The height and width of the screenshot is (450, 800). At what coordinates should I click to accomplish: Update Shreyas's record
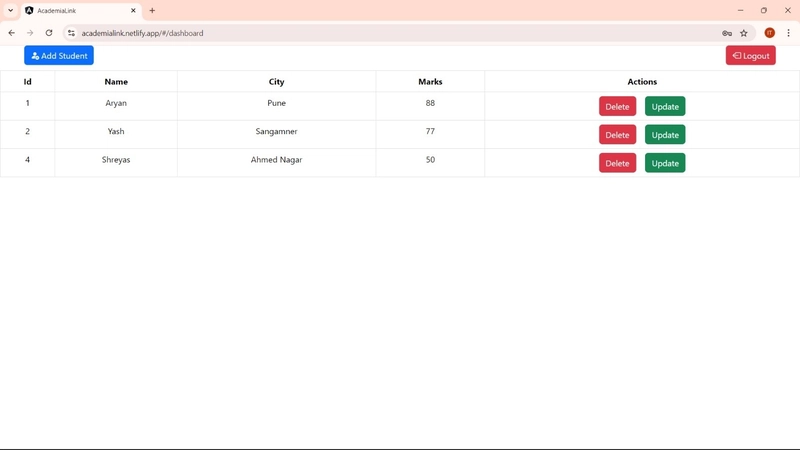click(665, 163)
